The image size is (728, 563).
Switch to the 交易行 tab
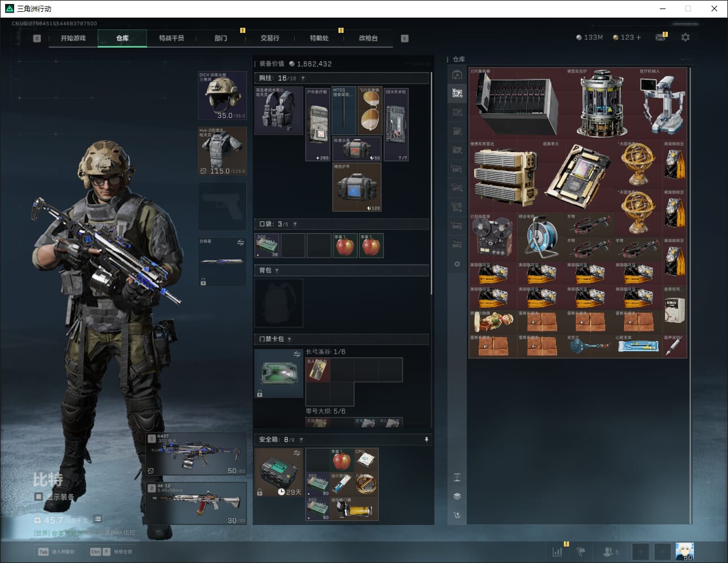pos(270,38)
